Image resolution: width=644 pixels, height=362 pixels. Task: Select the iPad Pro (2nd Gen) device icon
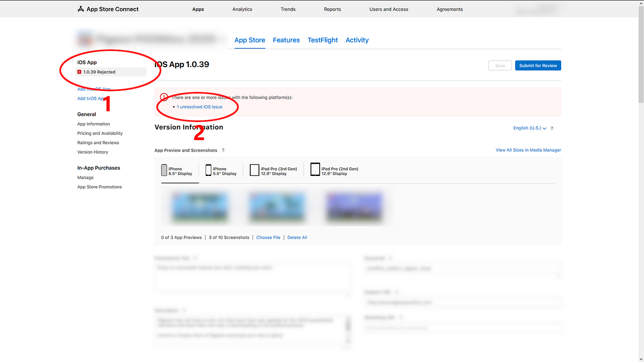coord(315,170)
